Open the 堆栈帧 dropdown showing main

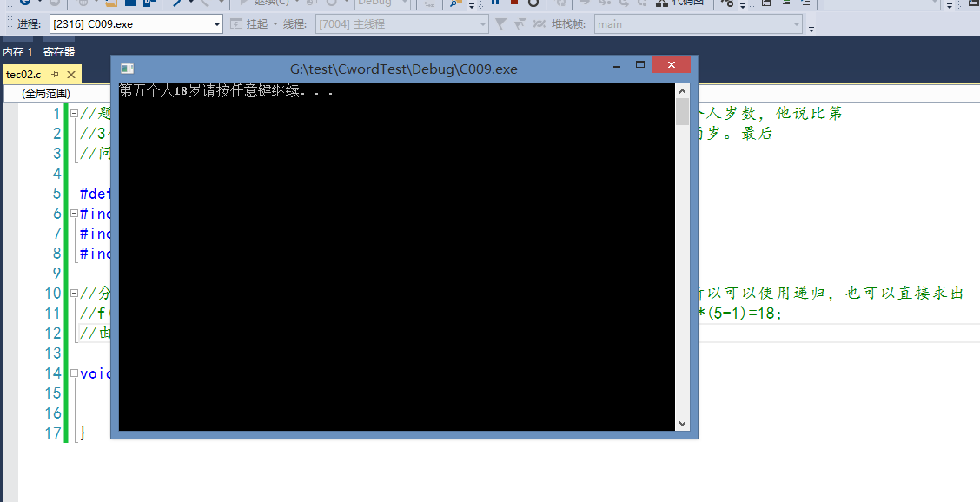point(699,24)
